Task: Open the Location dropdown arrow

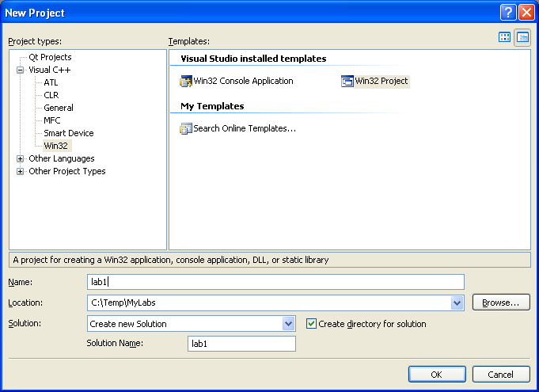Action: click(457, 303)
